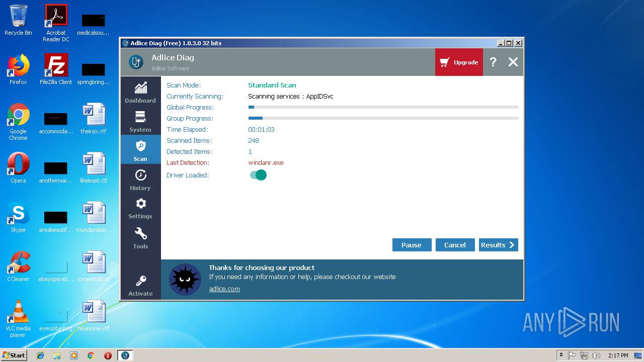
Task: Select theirsix.rtf document on desktop
Action: click(94, 119)
